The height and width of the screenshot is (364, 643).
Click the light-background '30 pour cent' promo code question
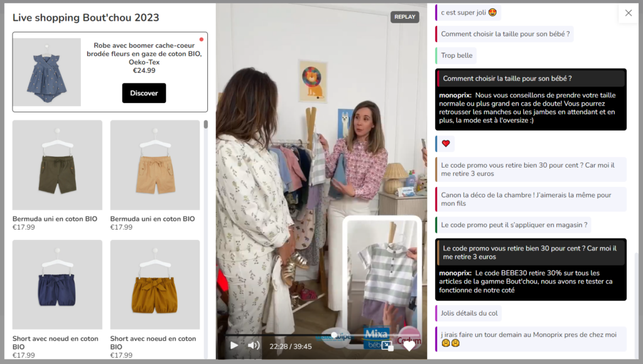pyautogui.click(x=531, y=169)
